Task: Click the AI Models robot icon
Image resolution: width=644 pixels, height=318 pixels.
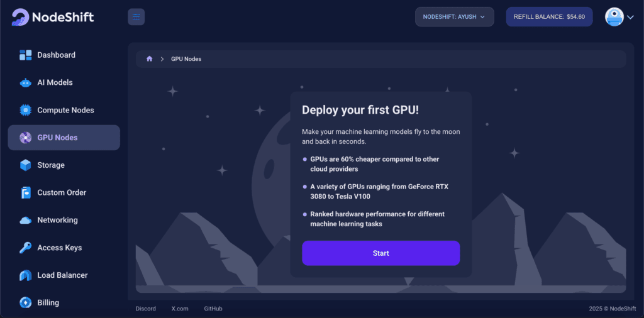Action: pyautogui.click(x=25, y=82)
